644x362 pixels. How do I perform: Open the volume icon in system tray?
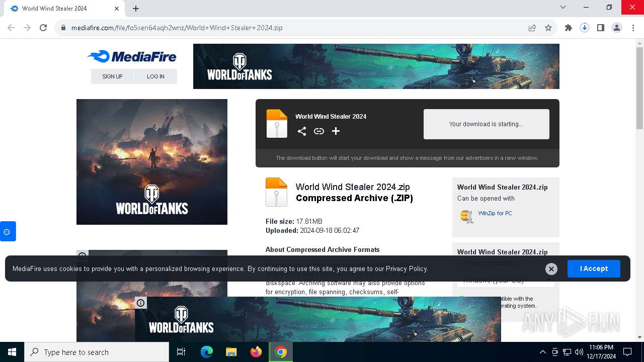pos(579,352)
